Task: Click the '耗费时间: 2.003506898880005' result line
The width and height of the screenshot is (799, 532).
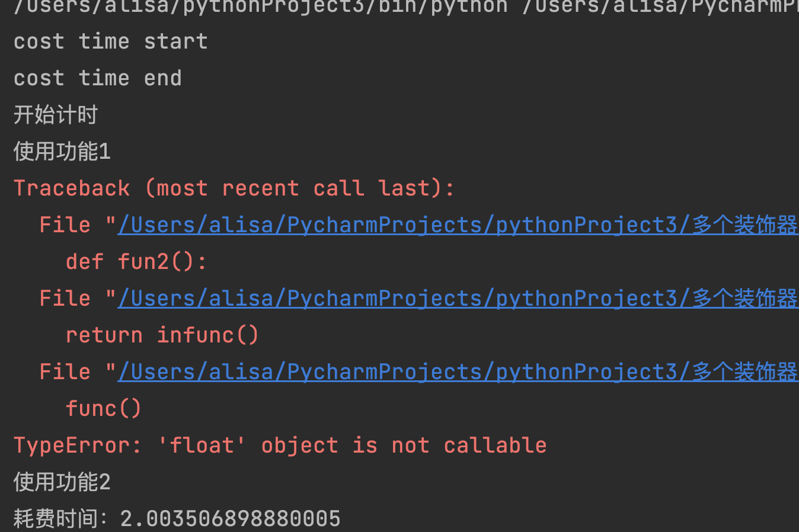Action: tap(177, 519)
